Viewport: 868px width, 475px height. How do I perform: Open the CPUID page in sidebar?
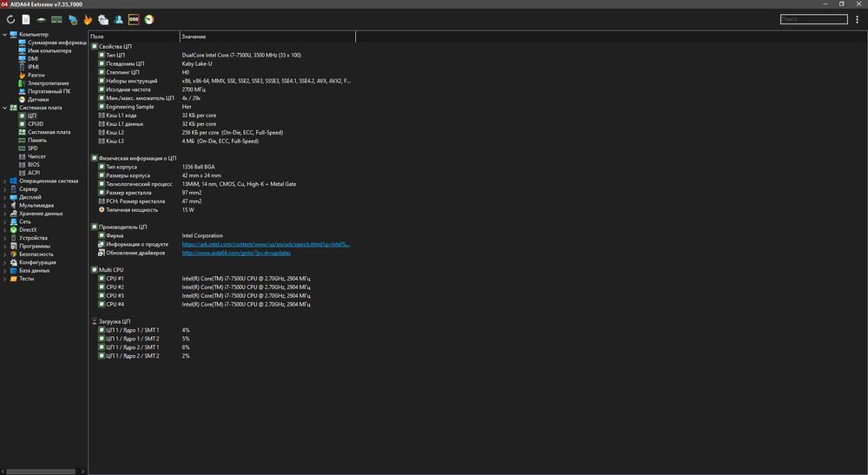(35, 124)
